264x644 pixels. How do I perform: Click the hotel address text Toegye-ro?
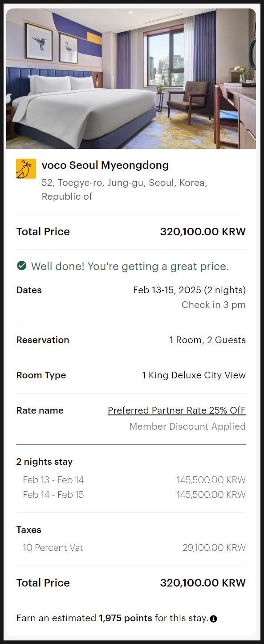(124, 189)
